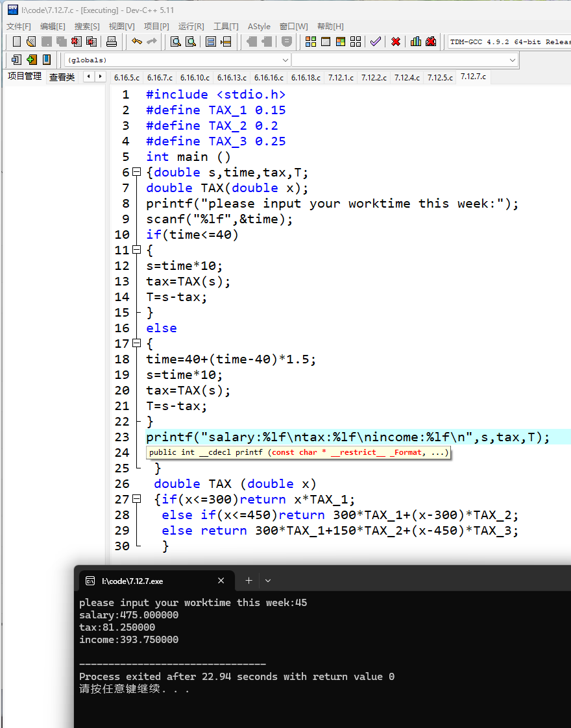Viewport: 571px width, 728px height.
Task: Click the Toggle comment toolbar icon
Action: click(x=287, y=42)
